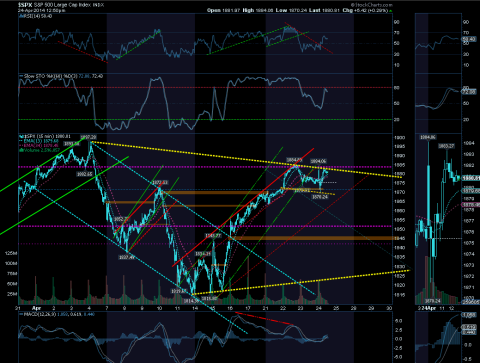Click the 'Chg' label in the header quote line
Screen dimensions: 480x363
(x=347, y=10)
